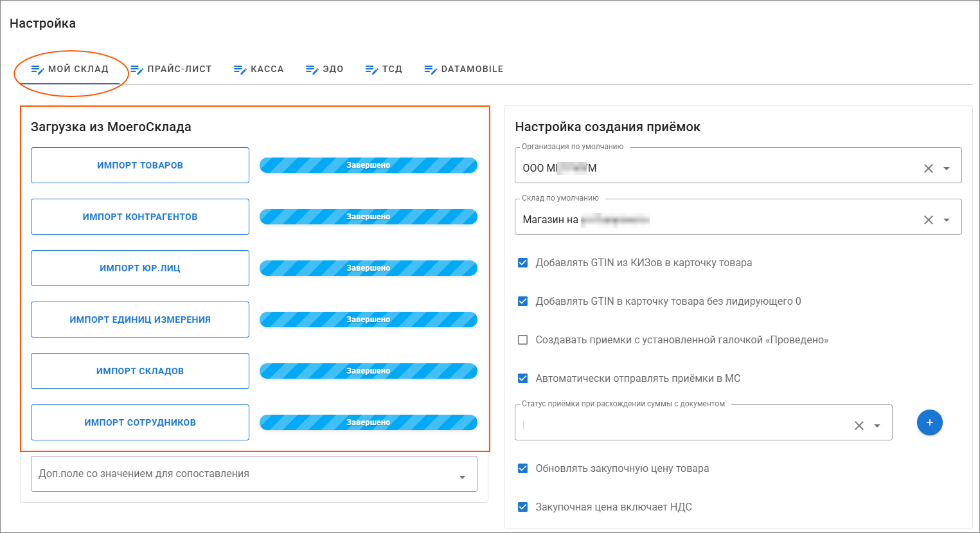Click the Импорт складов progress bar
This screenshot has height=533, width=980.
(x=368, y=371)
